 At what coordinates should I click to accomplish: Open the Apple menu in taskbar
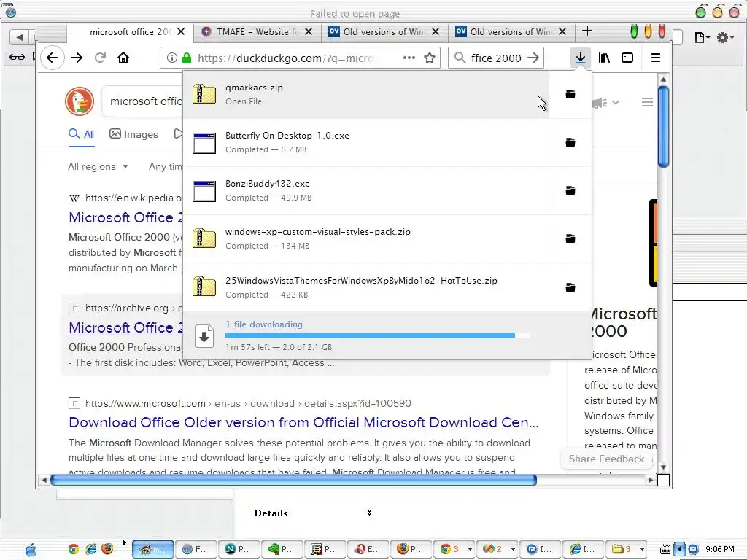tap(31, 550)
